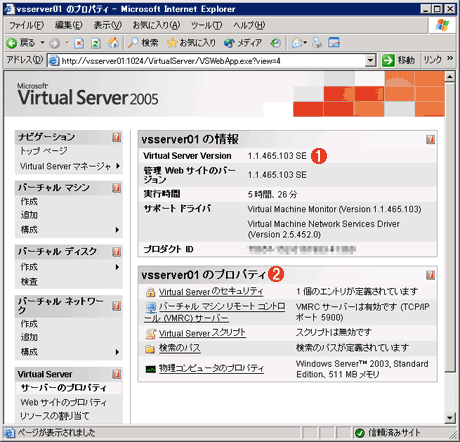Open help icon for バーチャル ネットワーク panel
The image size is (460, 442).
(116, 306)
